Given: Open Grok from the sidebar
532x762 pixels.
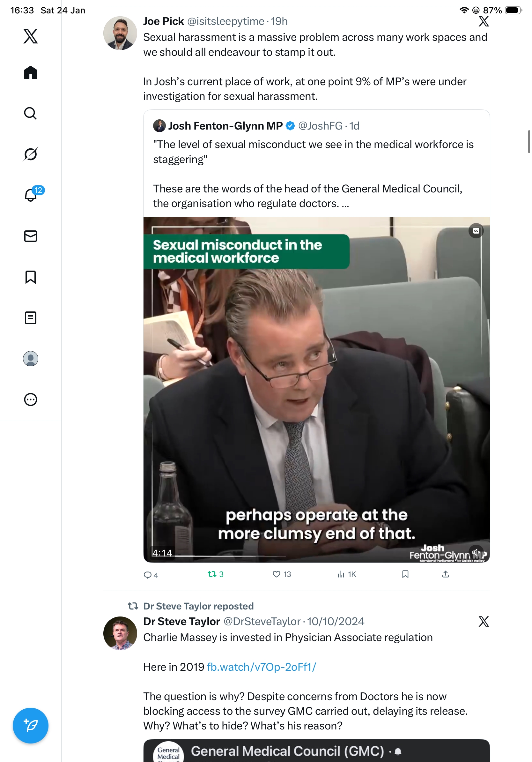Looking at the screenshot, I should click(31, 154).
